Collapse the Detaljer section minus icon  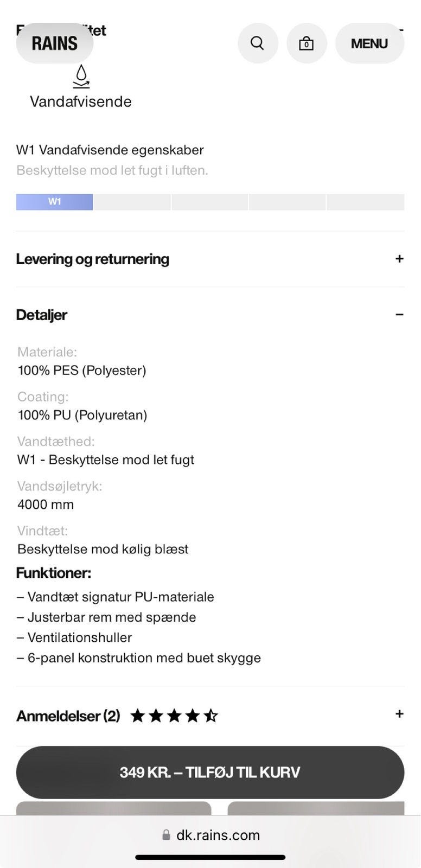(x=399, y=315)
